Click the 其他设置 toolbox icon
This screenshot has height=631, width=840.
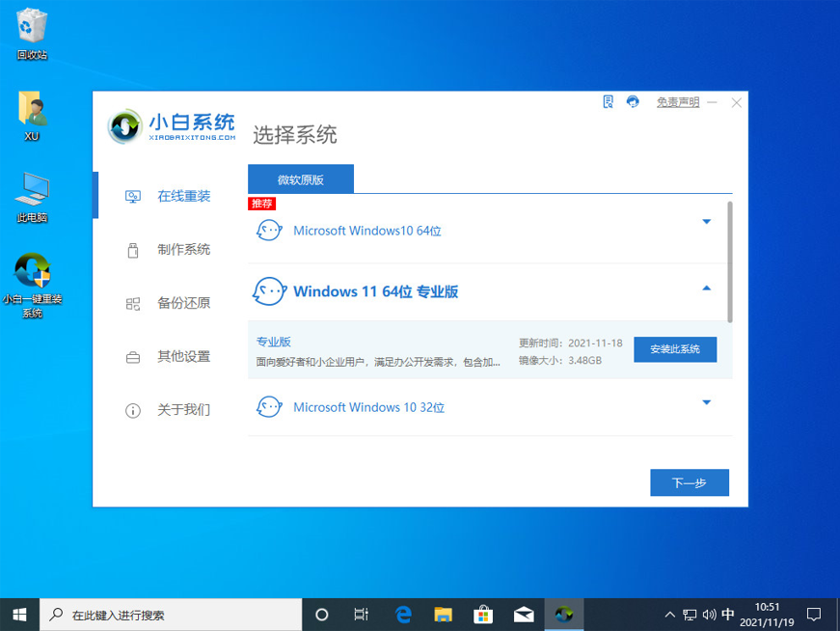pos(133,357)
